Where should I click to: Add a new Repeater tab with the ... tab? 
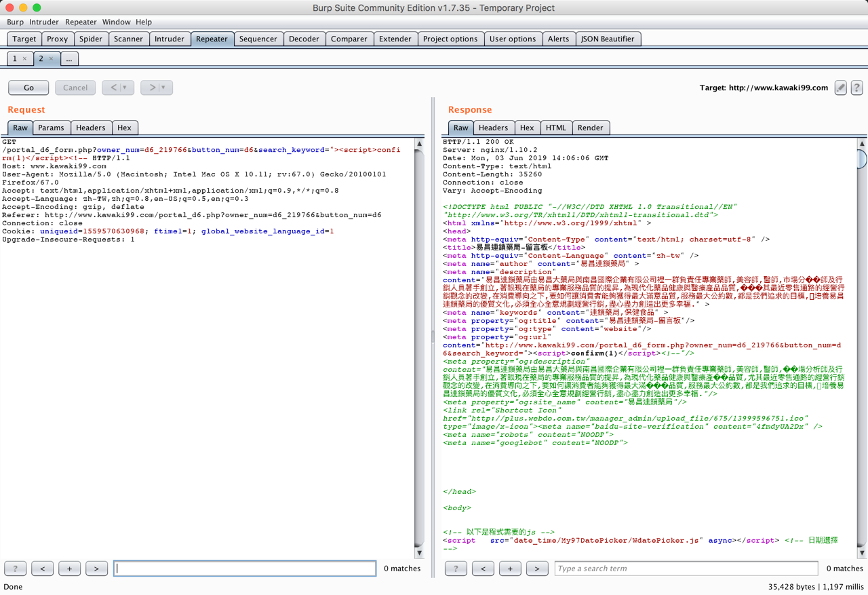click(x=69, y=59)
